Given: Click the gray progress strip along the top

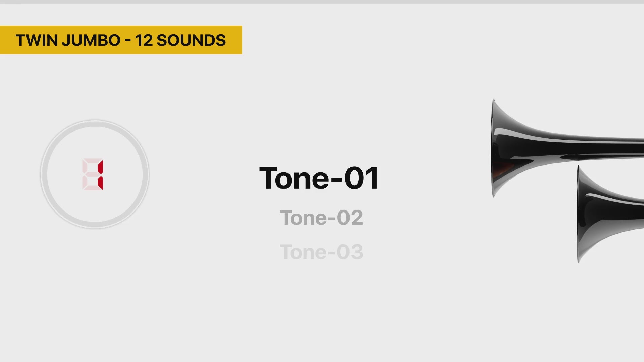Looking at the screenshot, I should pos(322,2).
